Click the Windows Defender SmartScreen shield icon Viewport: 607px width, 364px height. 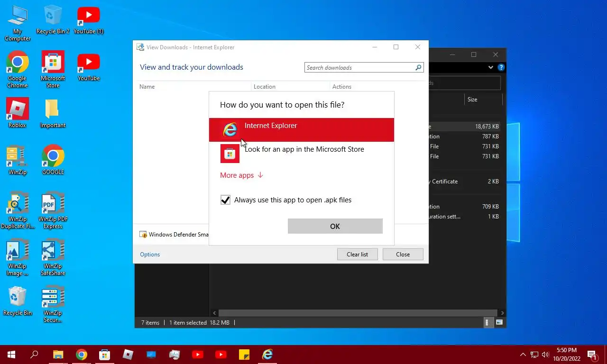[143, 235]
